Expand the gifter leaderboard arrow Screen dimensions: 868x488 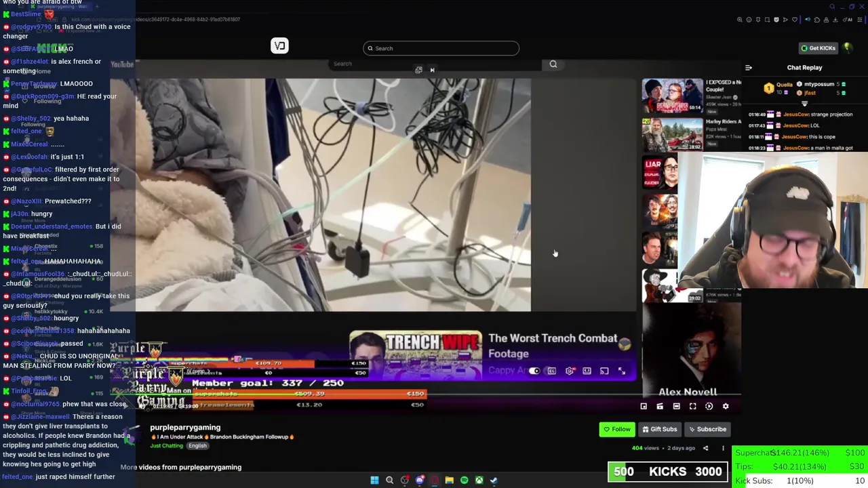pyautogui.click(x=804, y=104)
